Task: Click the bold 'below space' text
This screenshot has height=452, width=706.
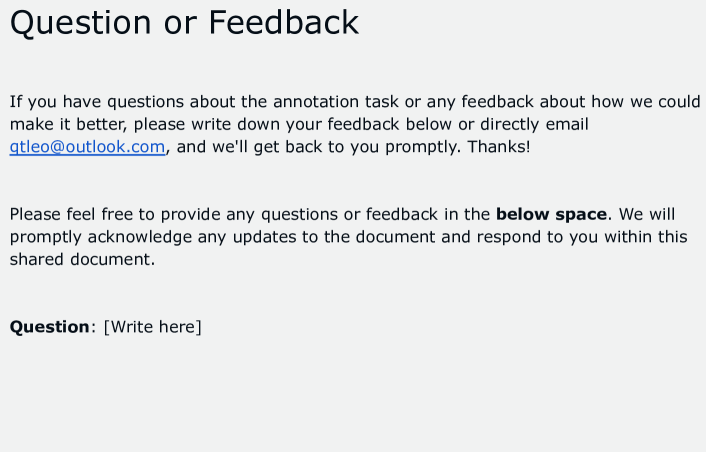Action: coord(552,214)
